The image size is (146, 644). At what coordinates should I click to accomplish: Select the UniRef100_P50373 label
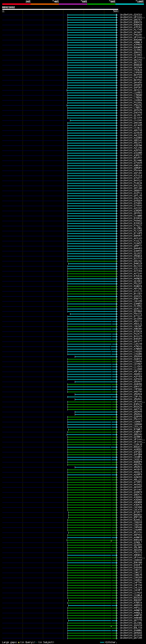131,552
